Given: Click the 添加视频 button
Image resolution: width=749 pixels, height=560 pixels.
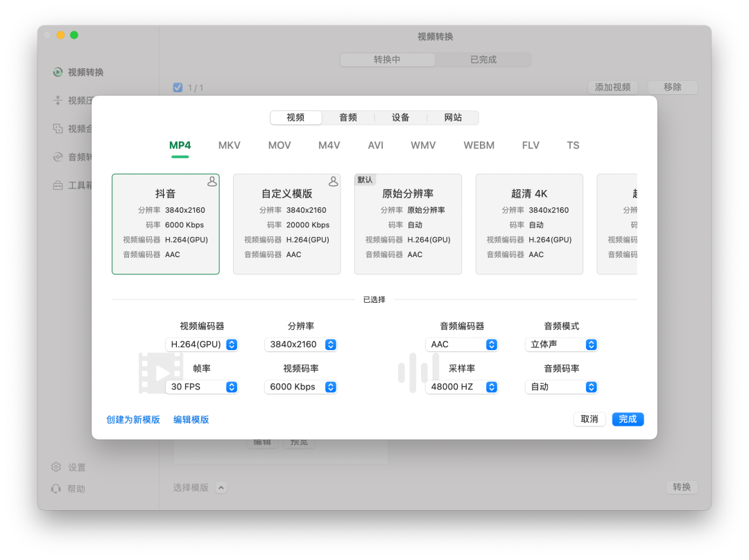Looking at the screenshot, I should (613, 87).
